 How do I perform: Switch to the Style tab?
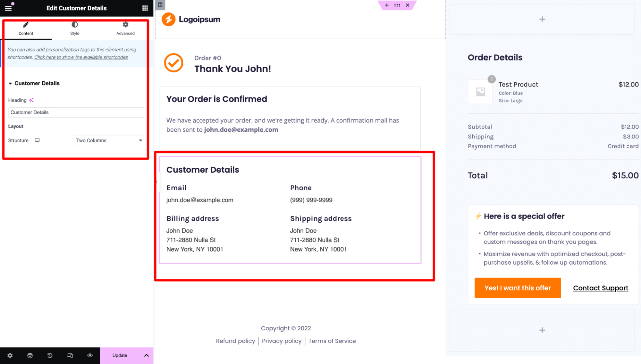(75, 29)
